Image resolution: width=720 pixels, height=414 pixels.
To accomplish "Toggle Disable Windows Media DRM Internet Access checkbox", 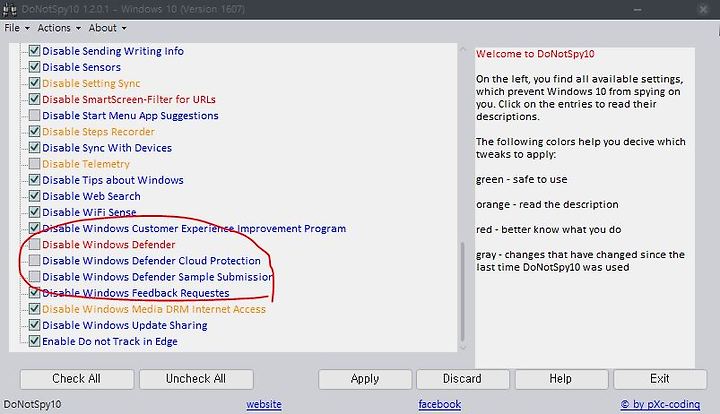I will (x=34, y=308).
